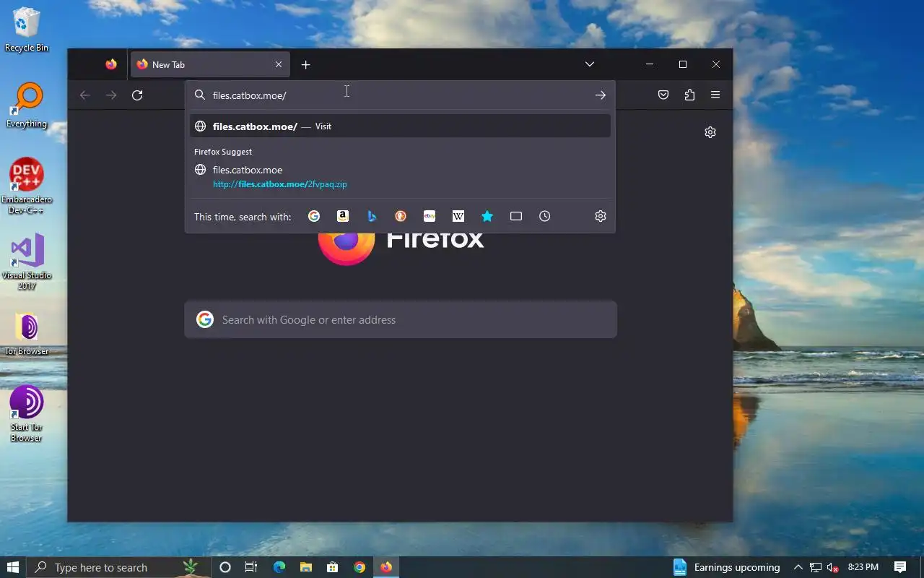
Task: Open the Windows Start menu
Action: (x=13, y=567)
